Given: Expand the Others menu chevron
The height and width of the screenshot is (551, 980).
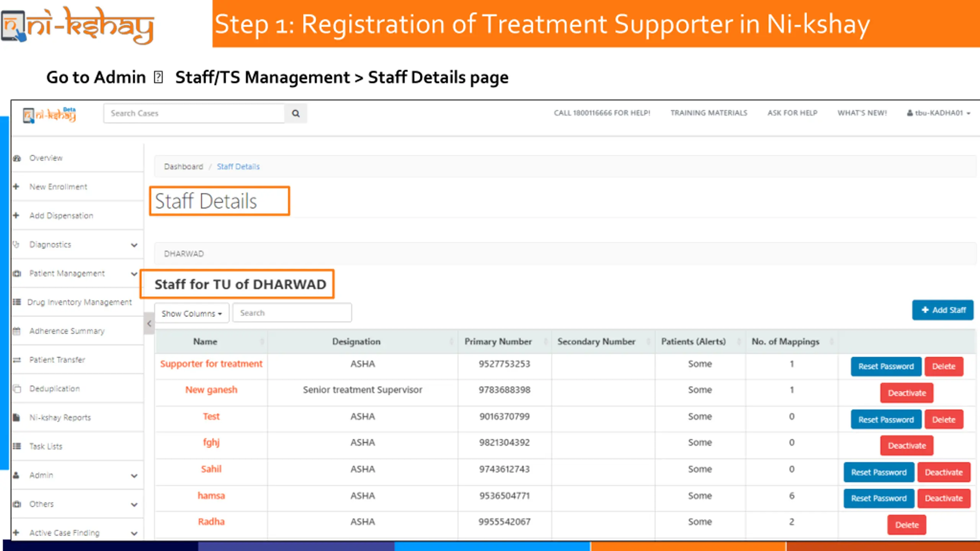Looking at the screenshot, I should (x=134, y=504).
